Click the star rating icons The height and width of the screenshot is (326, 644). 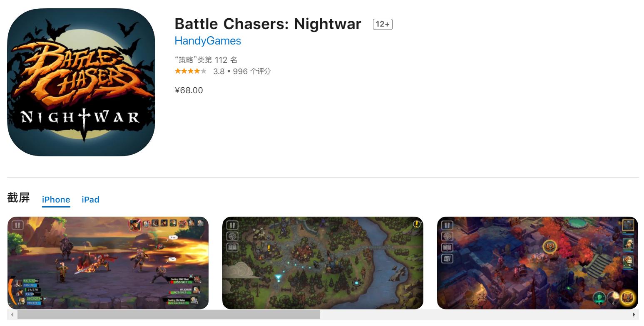(191, 71)
